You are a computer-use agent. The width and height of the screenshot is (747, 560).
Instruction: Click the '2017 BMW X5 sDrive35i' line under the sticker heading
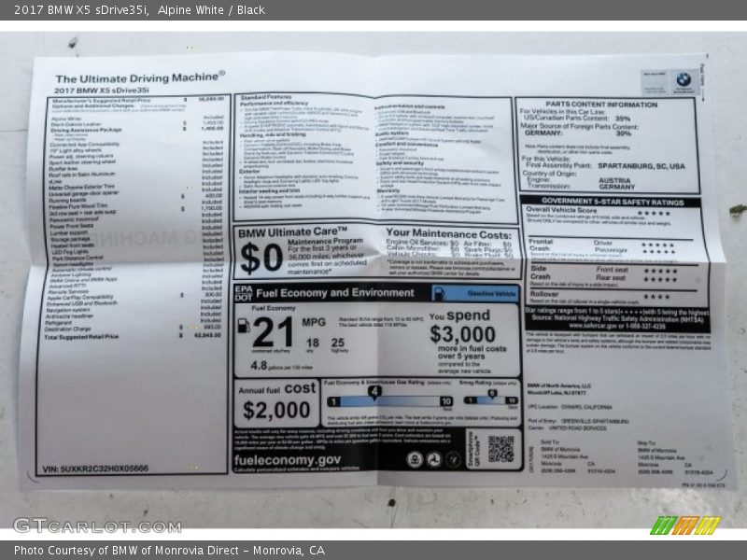(102, 90)
